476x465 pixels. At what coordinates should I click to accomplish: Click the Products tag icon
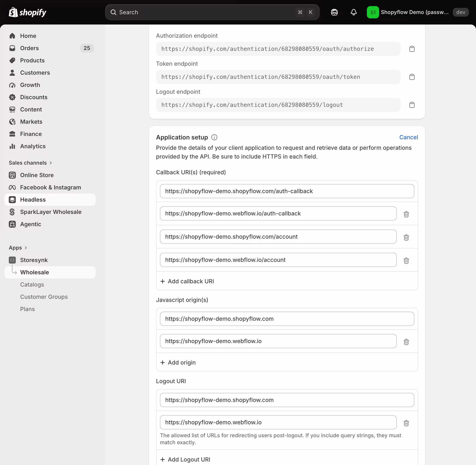point(12,60)
